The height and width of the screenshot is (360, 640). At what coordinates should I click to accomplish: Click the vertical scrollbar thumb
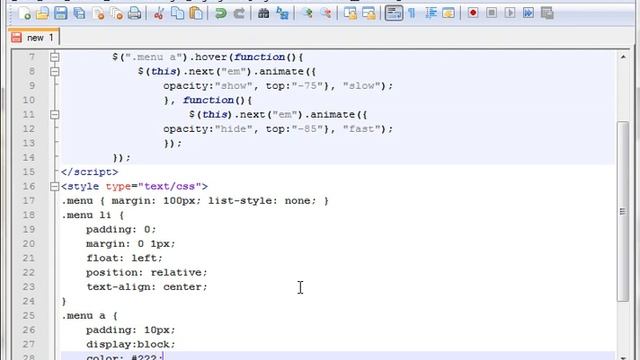click(x=623, y=211)
